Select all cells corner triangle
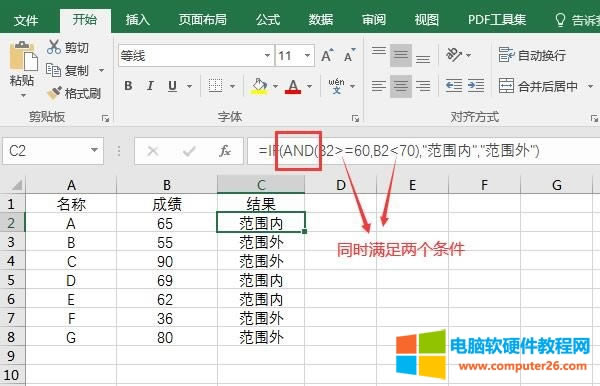Image resolution: width=600 pixels, height=386 pixels. click(16, 186)
